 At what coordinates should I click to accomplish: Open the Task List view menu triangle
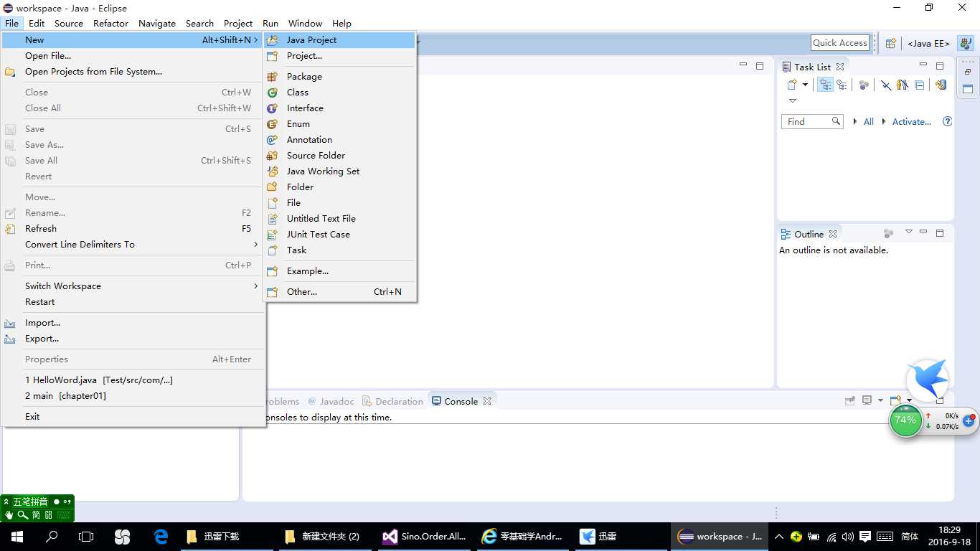tap(793, 101)
